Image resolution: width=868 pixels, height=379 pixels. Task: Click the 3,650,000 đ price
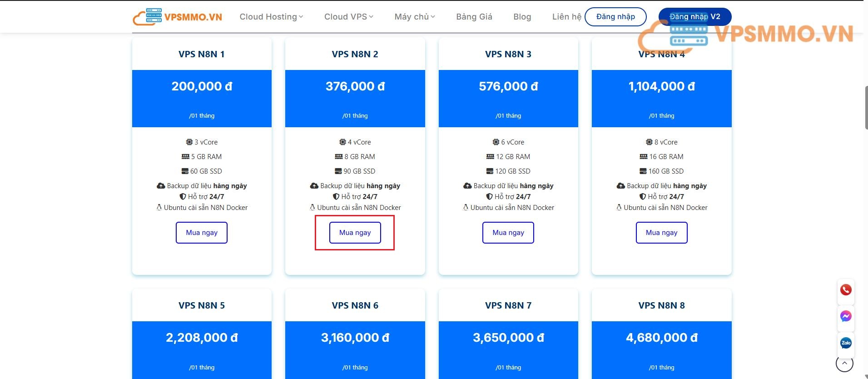508,338
